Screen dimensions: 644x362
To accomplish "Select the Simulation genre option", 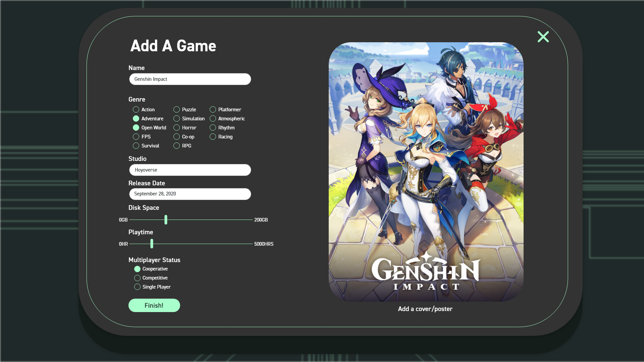I will (x=176, y=119).
